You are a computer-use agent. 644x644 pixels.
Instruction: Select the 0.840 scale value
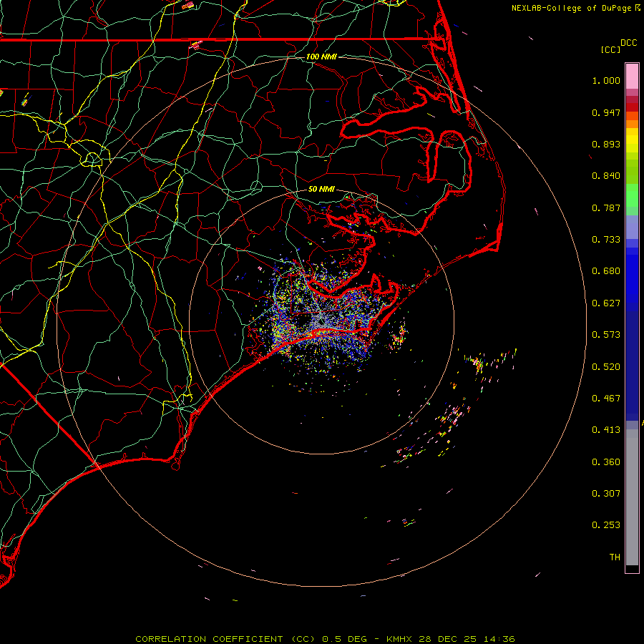(606, 176)
